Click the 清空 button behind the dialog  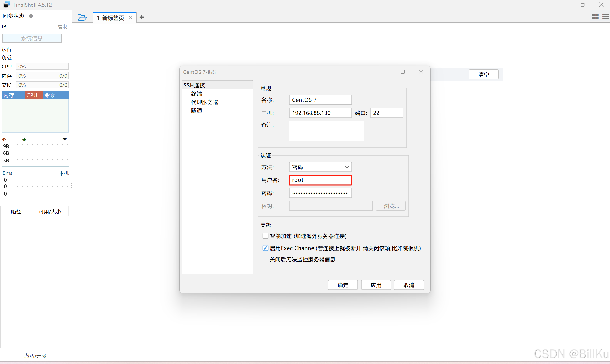[483, 75]
